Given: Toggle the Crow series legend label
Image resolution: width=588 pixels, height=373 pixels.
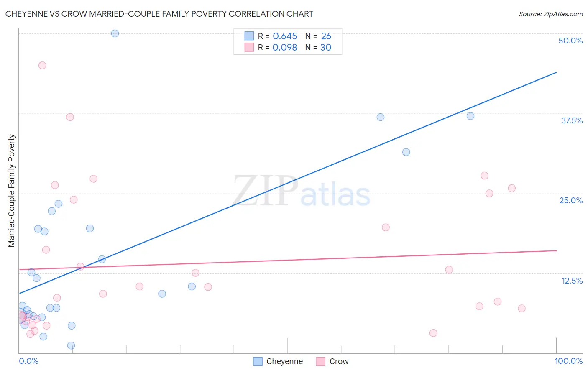Looking at the screenshot, I should (339, 361).
